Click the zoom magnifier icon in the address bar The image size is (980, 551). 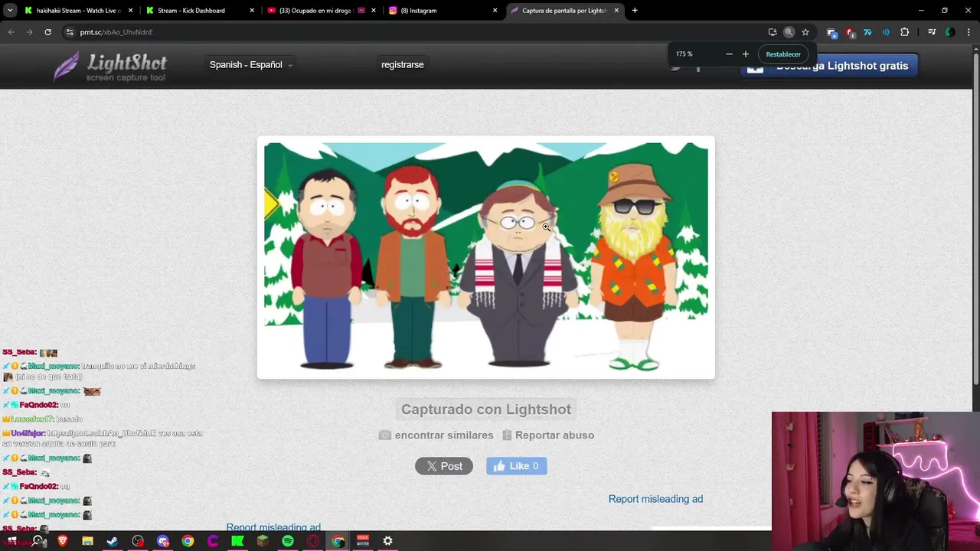[x=789, y=32]
